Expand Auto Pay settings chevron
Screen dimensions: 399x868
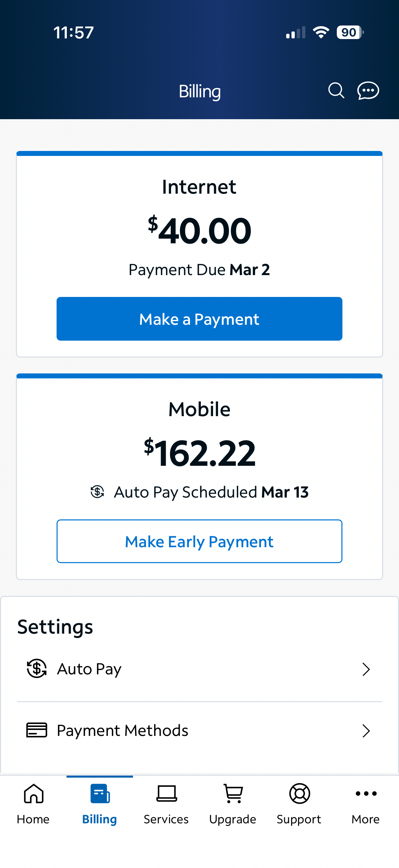pyautogui.click(x=366, y=669)
